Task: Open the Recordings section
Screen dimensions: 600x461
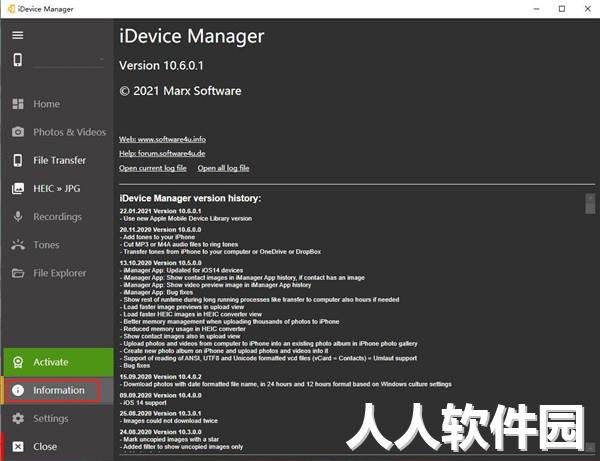Action: 57,217
